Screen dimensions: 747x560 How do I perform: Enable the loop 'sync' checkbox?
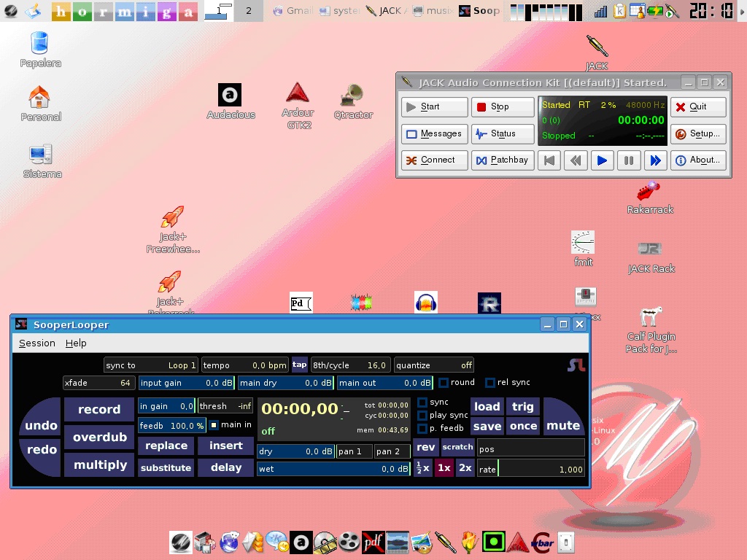[422, 402]
